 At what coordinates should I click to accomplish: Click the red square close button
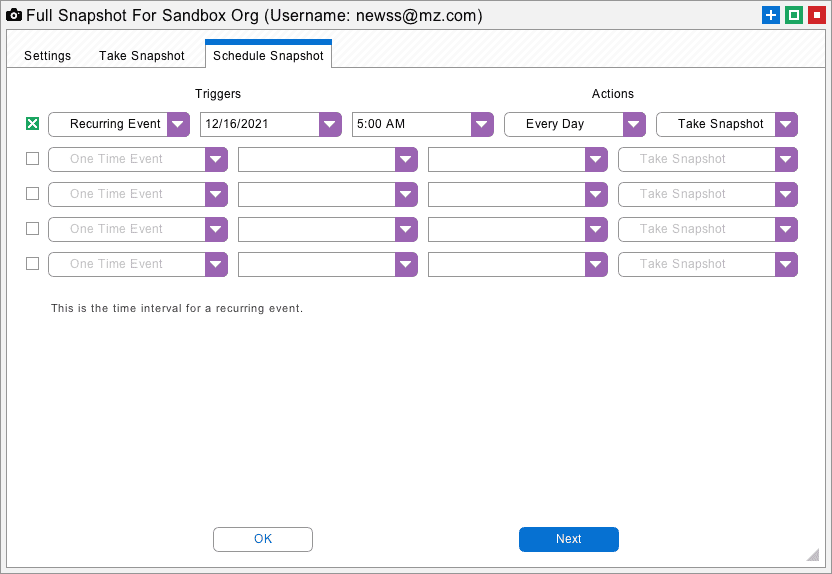tap(817, 15)
